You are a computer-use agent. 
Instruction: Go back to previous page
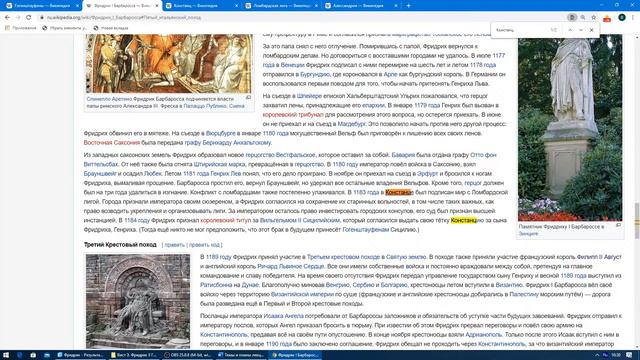[7, 18]
